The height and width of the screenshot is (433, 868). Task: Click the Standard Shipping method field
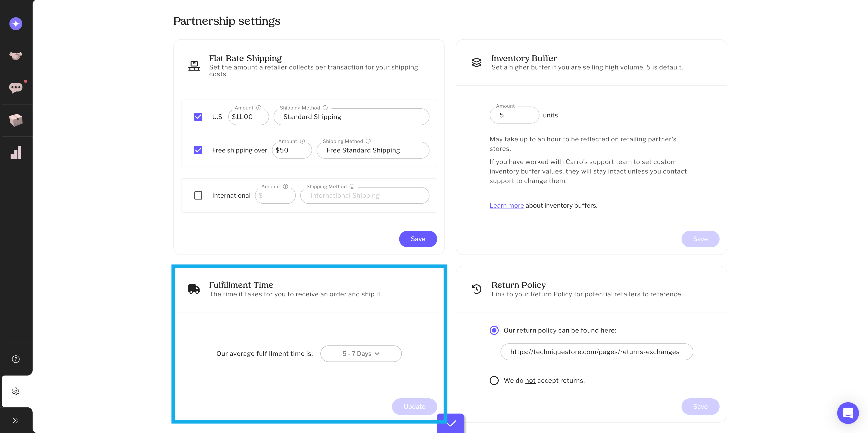pos(351,117)
